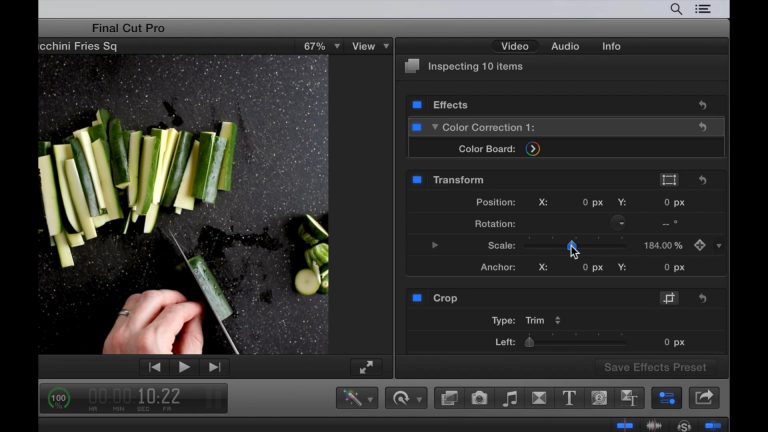Open the Music and Sound browser
The width and height of the screenshot is (768, 432).
510,398
